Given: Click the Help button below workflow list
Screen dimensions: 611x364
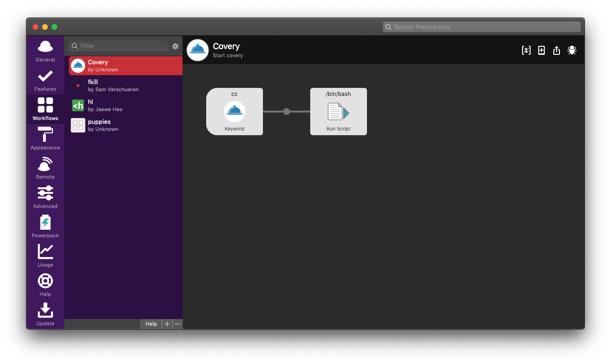Looking at the screenshot, I should click(151, 324).
